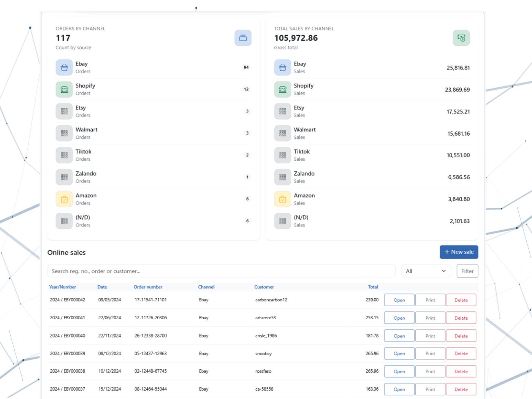Click the Ebay sales amount 25,816.81
The width and height of the screenshot is (532, 399).
[458, 68]
